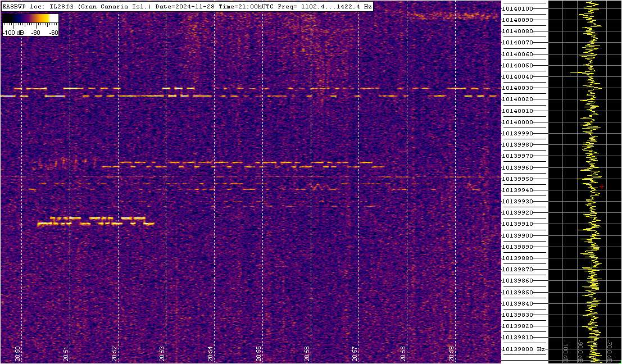
Task: Click the red cross marker in spectrum plot
Action: click(602, 186)
